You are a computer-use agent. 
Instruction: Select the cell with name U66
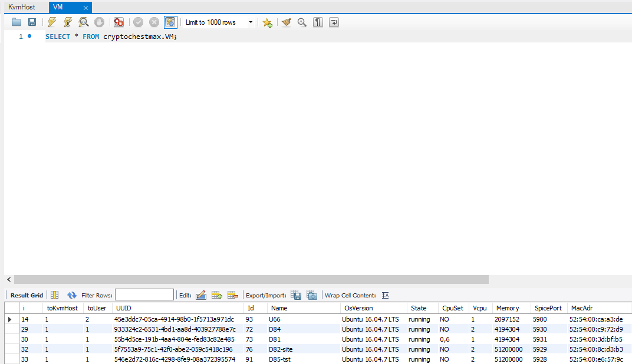coord(304,319)
